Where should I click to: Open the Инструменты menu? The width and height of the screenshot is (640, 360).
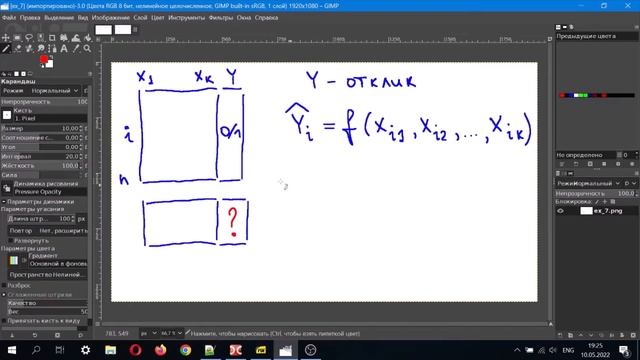(187, 18)
